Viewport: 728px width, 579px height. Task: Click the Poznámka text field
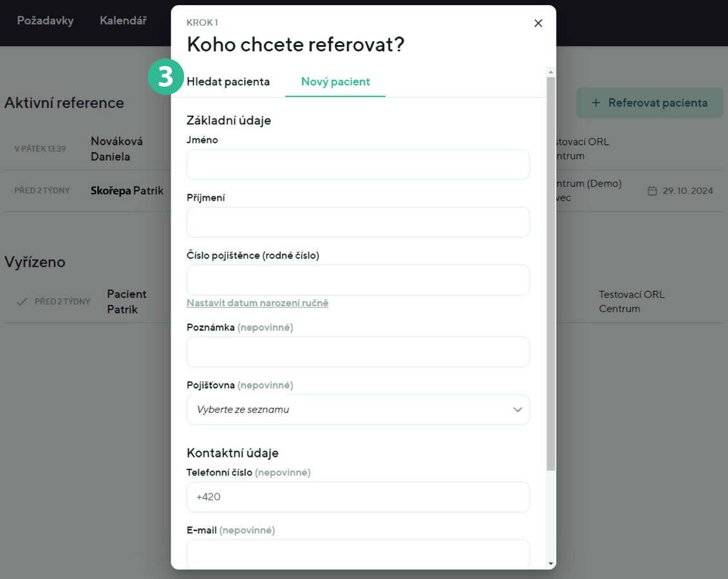tap(358, 352)
